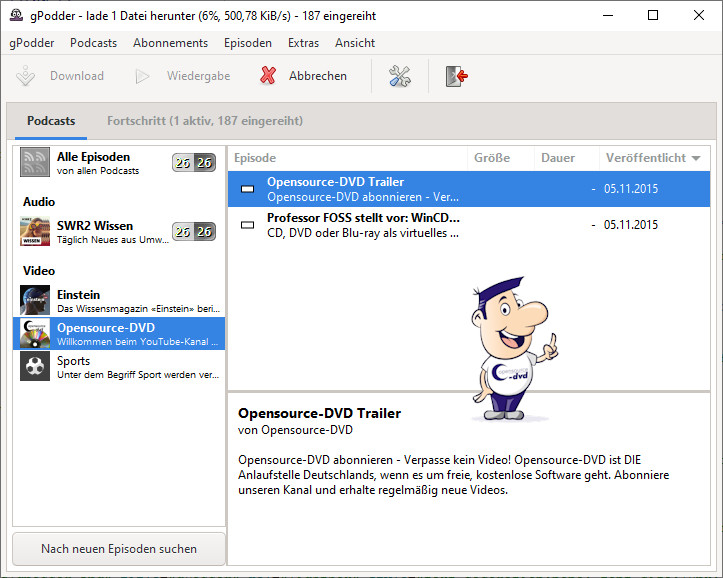The width and height of the screenshot is (723, 578).
Task: Sort by the Größe column header
Action: (501, 158)
